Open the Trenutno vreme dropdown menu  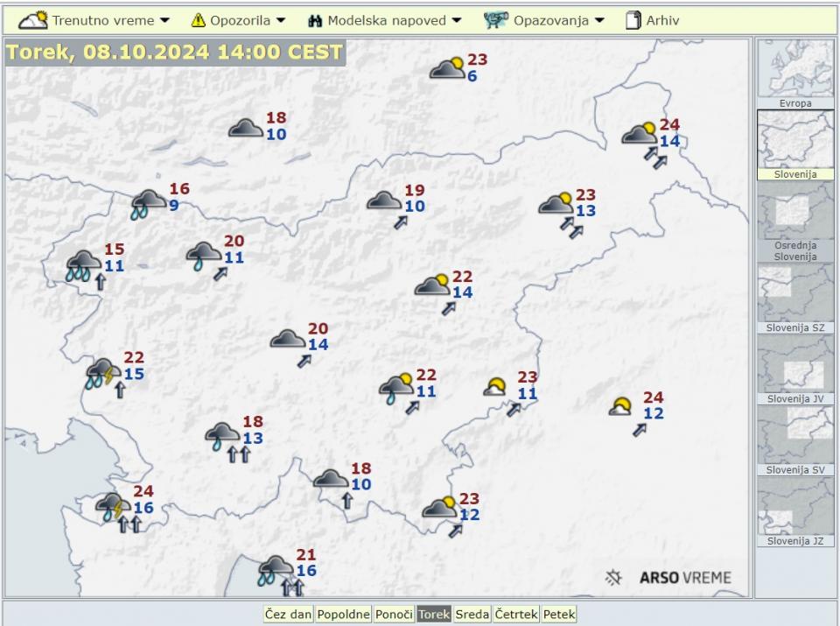pos(94,20)
